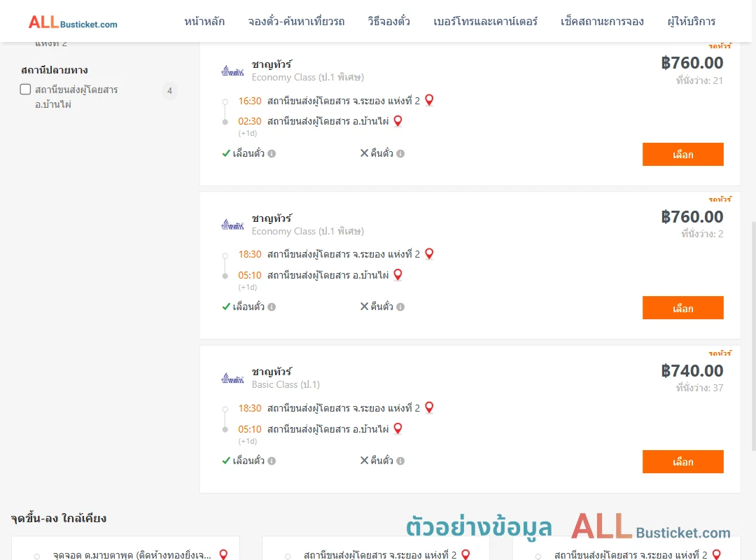
Task: Open map pin for 05:10 arrival in Basic Class trip
Action: (398, 428)
